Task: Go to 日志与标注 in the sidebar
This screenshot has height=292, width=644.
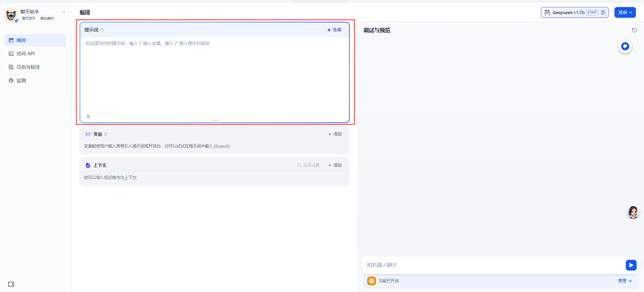Action: click(x=28, y=67)
